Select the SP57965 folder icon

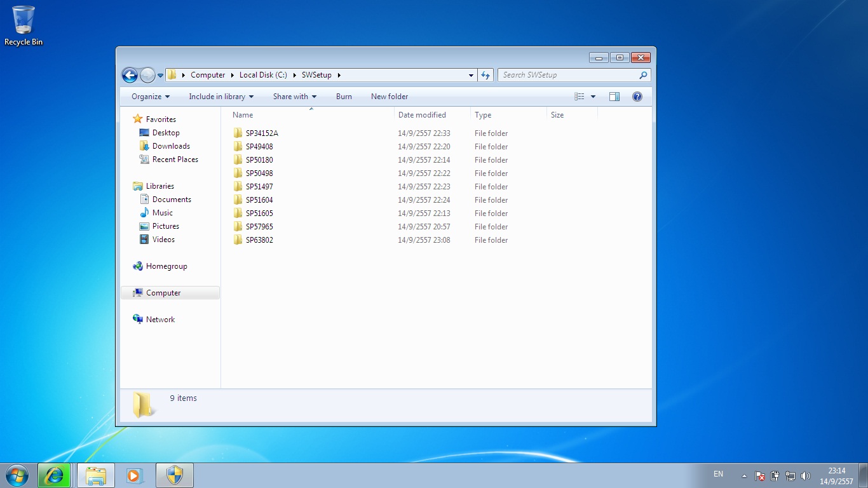tap(238, 227)
